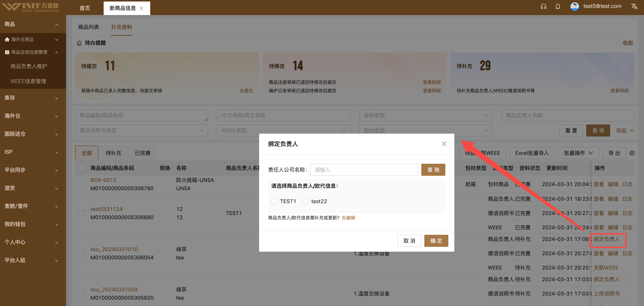Open notifications bell icon
The image size is (644, 306).
coord(557,6)
